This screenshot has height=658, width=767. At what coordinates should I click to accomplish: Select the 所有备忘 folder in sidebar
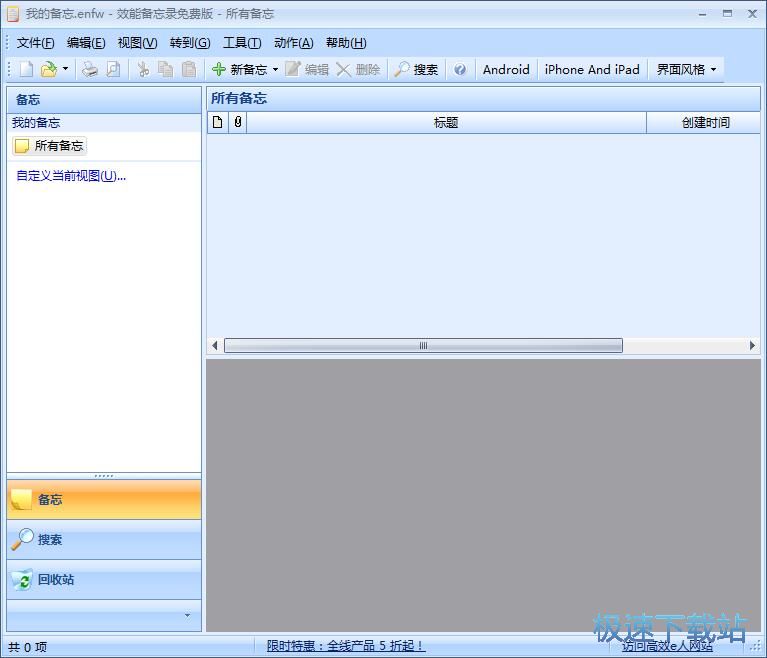point(50,146)
